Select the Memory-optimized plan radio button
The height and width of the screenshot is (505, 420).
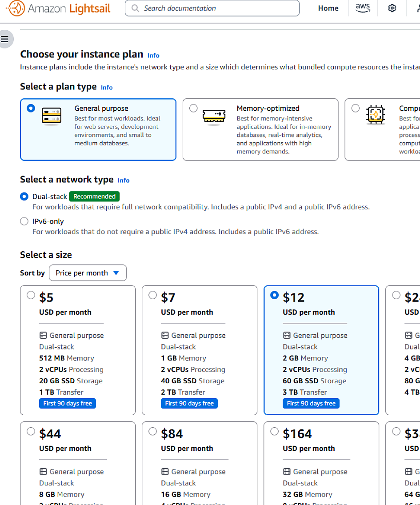(x=193, y=108)
